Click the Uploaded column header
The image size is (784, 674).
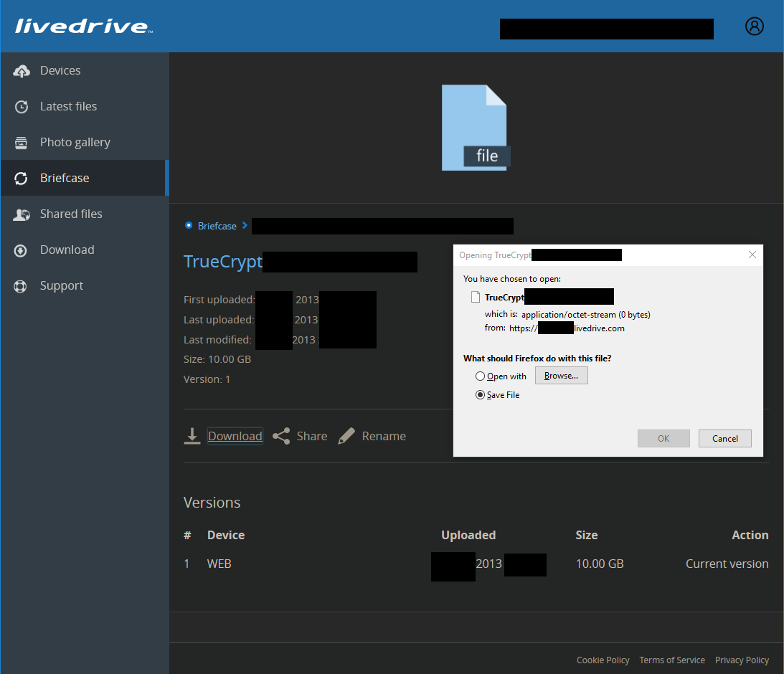click(468, 535)
